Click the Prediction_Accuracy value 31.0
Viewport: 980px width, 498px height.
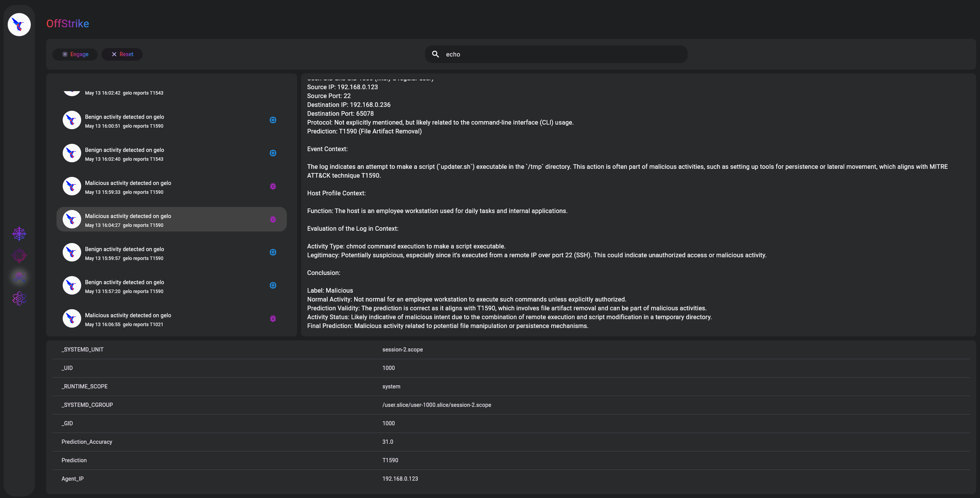pyautogui.click(x=388, y=442)
